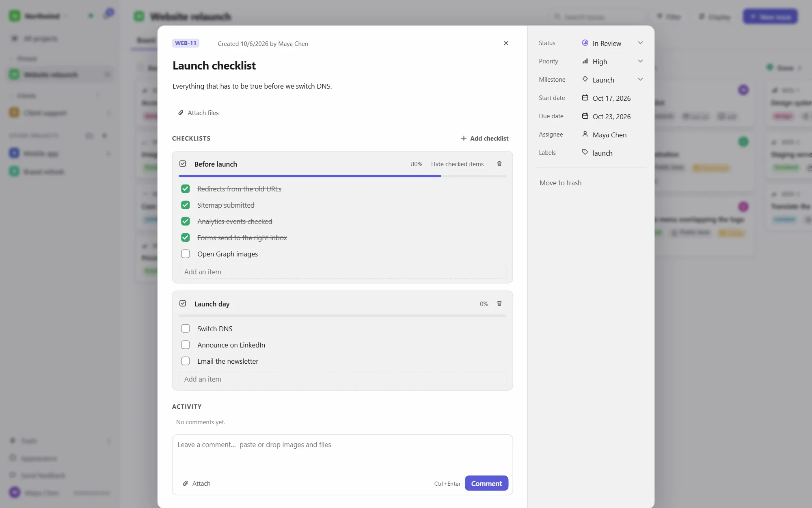Edit the Oct 17, 2026 start date
Viewport: 812px width, 508px height.
(611, 98)
